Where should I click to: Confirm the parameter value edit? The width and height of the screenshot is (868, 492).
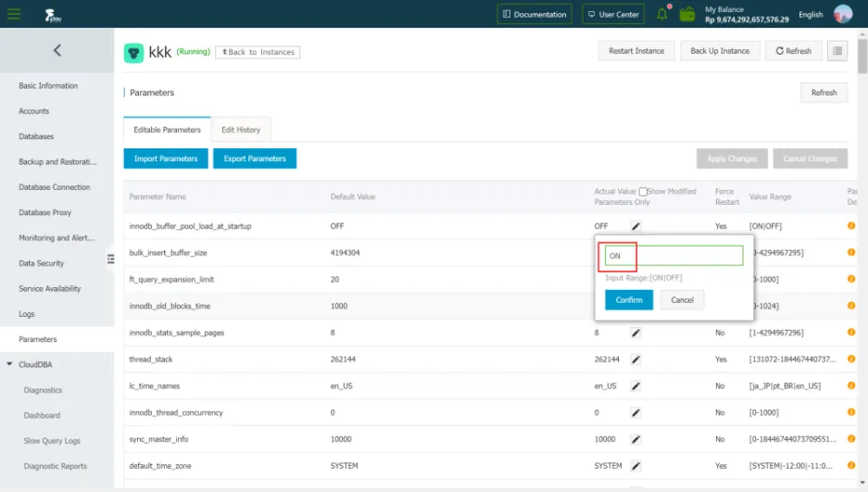629,300
